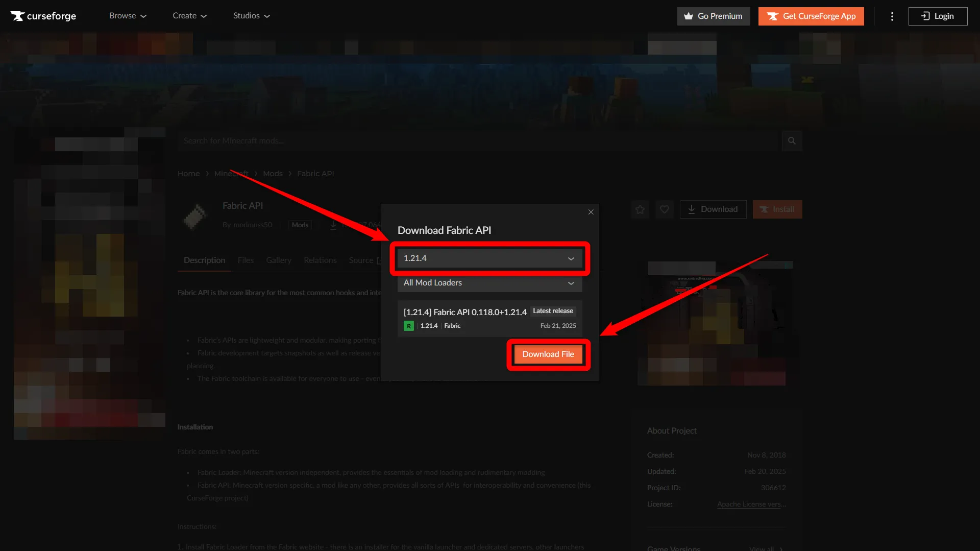Open the three-dot more options menu
The image size is (980, 551).
[892, 16]
